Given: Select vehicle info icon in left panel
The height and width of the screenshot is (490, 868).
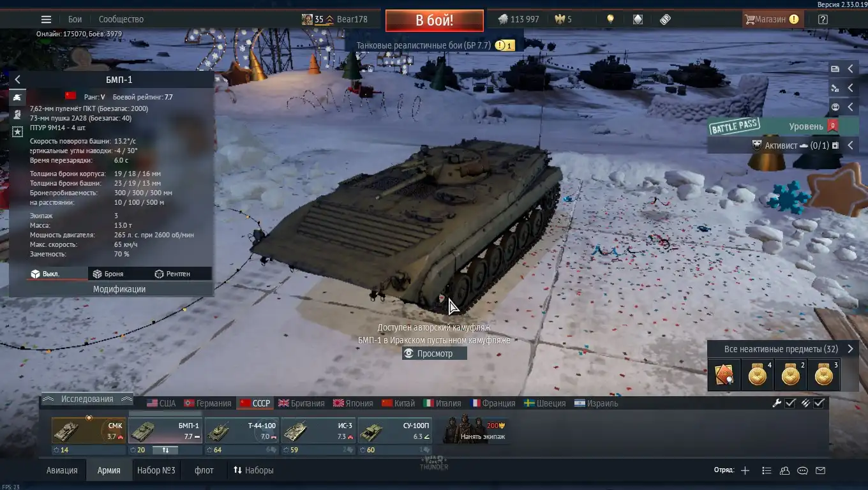Looking at the screenshot, I should (17, 98).
